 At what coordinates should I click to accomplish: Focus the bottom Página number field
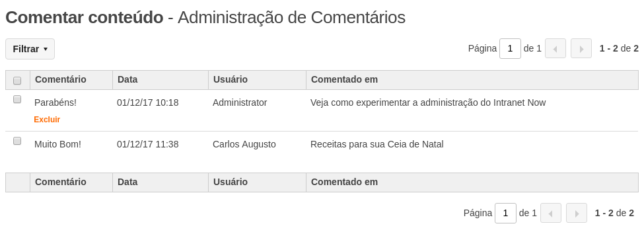pos(505,213)
